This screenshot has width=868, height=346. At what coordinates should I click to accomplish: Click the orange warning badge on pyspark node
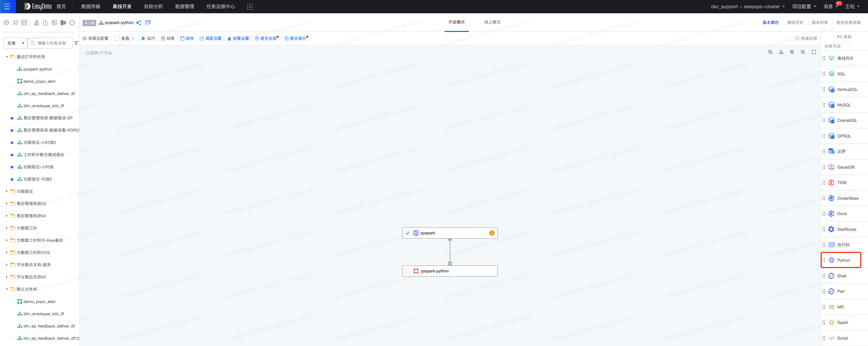tap(492, 233)
